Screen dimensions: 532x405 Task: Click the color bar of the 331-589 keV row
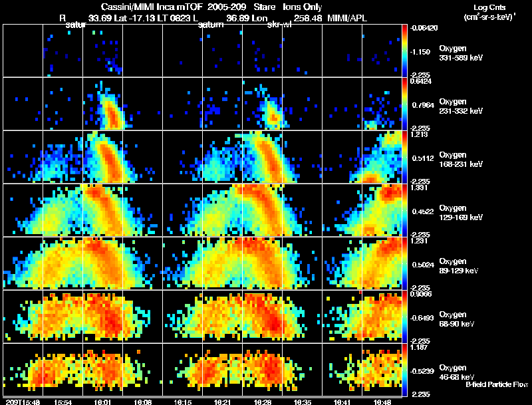click(404, 51)
